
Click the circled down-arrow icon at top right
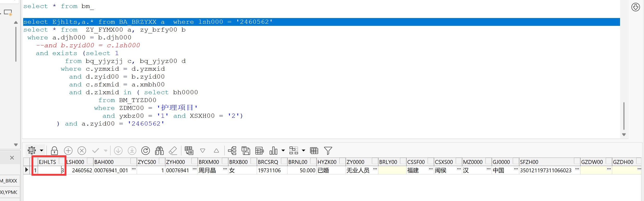pyautogui.click(x=636, y=7)
